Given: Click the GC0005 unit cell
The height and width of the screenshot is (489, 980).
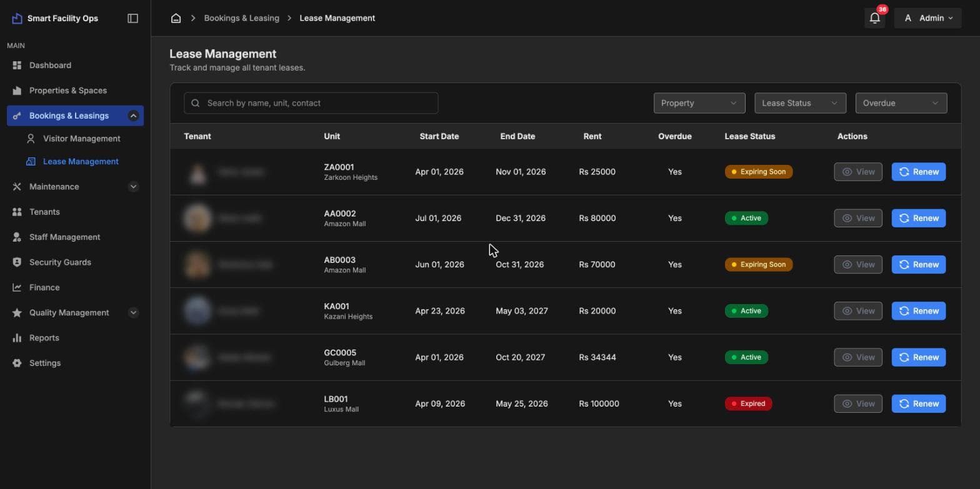Looking at the screenshot, I should coord(344,357).
